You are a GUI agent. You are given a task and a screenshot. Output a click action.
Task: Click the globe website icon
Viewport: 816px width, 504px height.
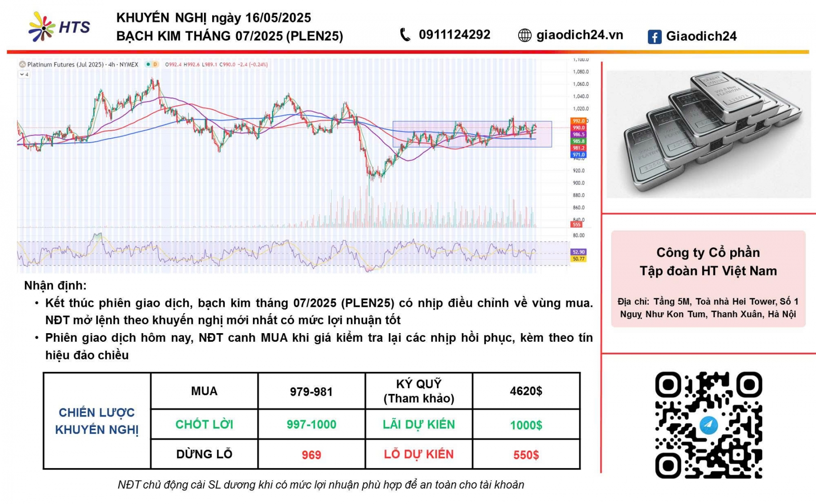tap(525, 35)
